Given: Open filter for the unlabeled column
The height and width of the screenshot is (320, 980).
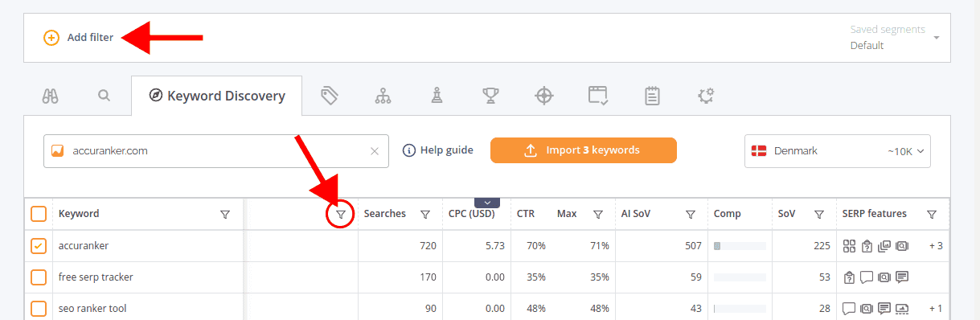Looking at the screenshot, I should pyautogui.click(x=342, y=215).
